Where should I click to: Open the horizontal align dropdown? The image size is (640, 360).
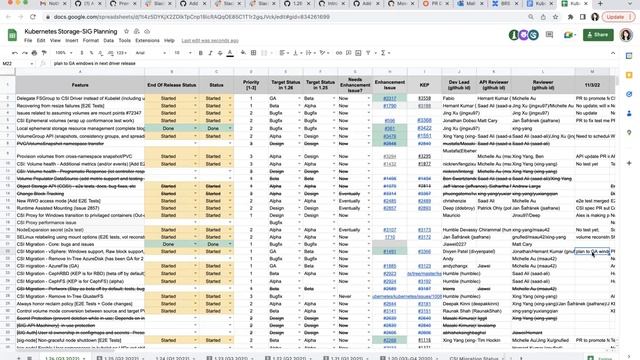tap(284, 53)
